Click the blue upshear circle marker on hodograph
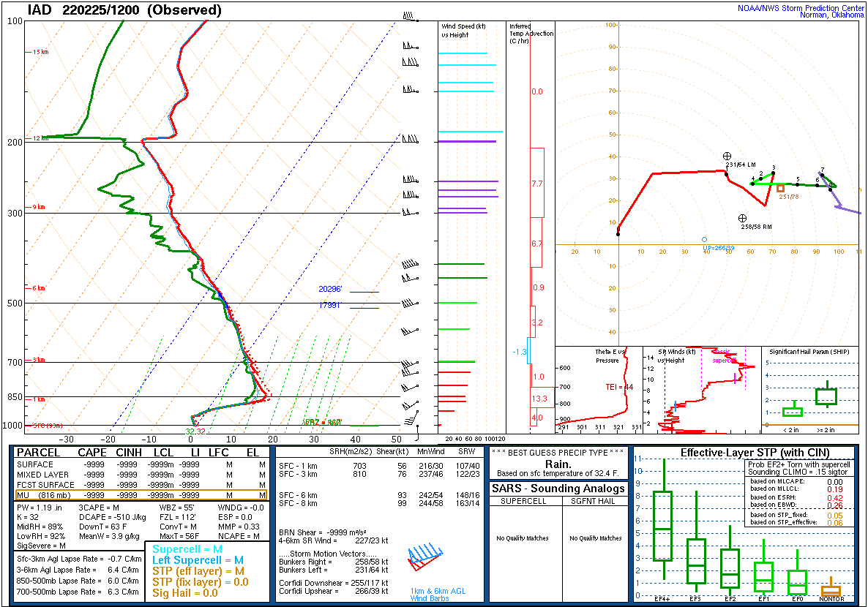 click(x=705, y=240)
